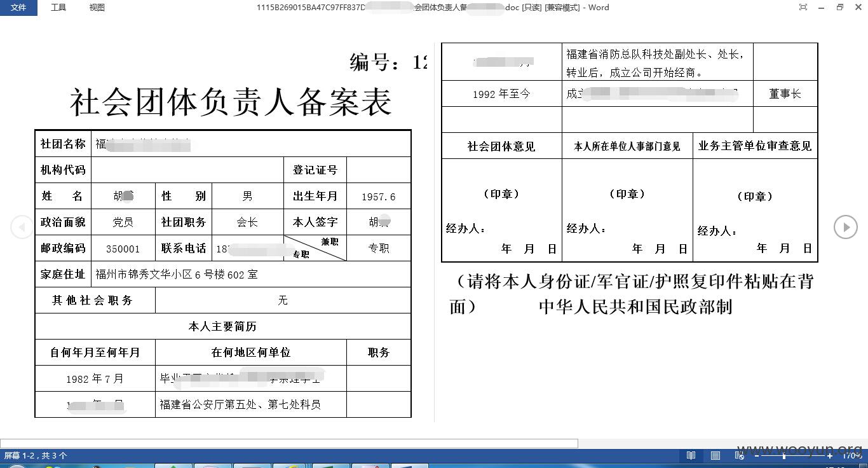
Task: Click the 机构代码 label cell
Action: click(x=63, y=170)
